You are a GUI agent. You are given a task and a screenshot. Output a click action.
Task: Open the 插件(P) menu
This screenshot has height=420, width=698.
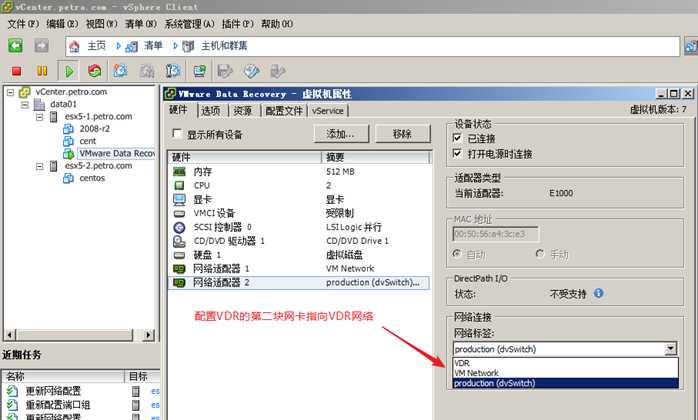coord(237,24)
